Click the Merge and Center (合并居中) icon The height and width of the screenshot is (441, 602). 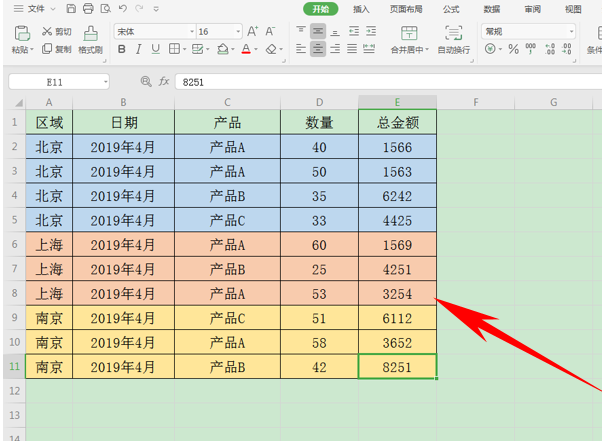pos(409,40)
